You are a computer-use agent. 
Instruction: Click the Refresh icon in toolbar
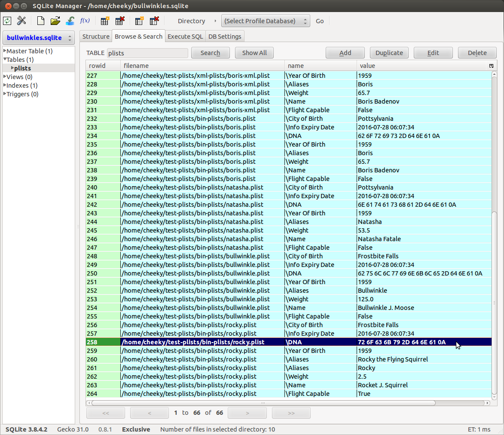(x=7, y=21)
